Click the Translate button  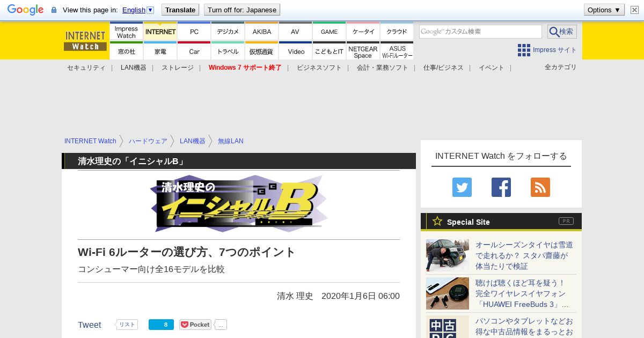pyautogui.click(x=180, y=10)
